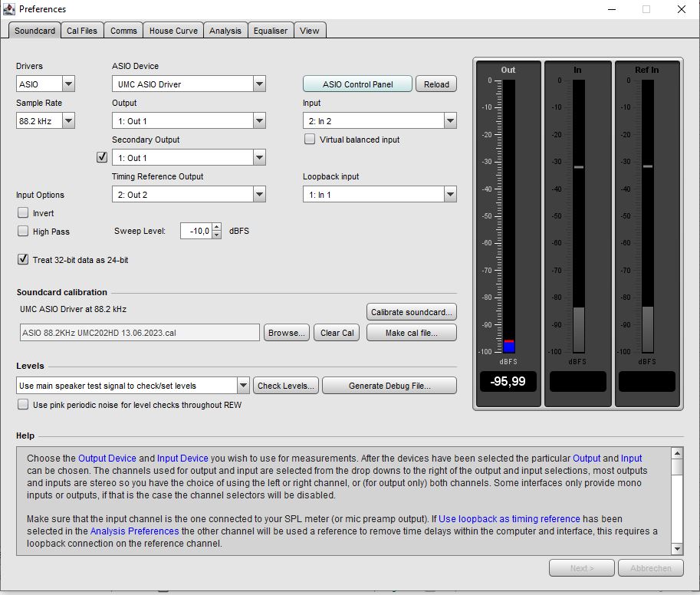The height and width of the screenshot is (595, 700).
Task: Click Generate Debug File button
Action: [x=389, y=386]
